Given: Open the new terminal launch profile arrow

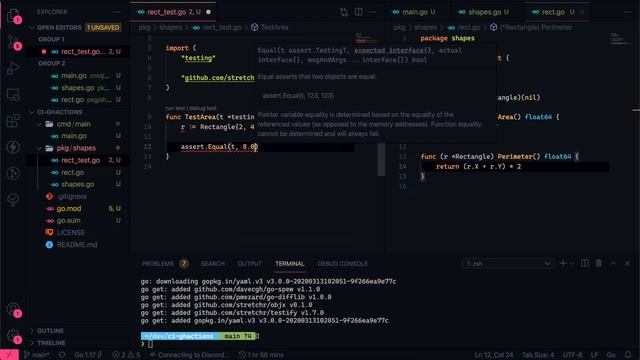Looking at the screenshot, I should pyautogui.click(x=572, y=264).
